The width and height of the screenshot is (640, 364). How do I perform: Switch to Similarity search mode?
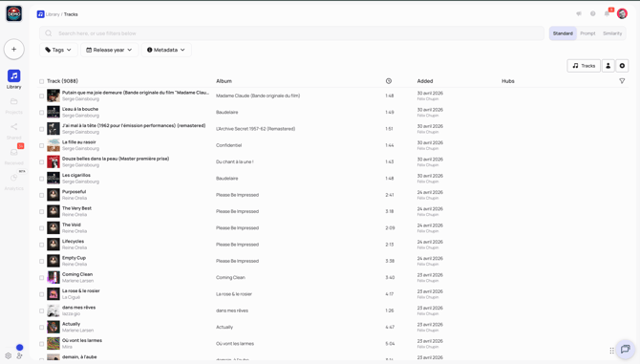coord(612,33)
